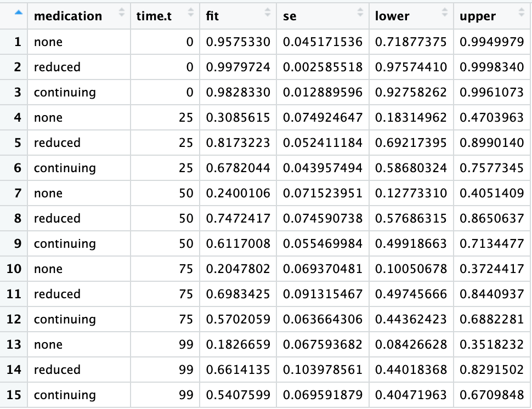532x409 pixels.
Task: Click medication cell 'none' in row 1
Action: (48, 42)
